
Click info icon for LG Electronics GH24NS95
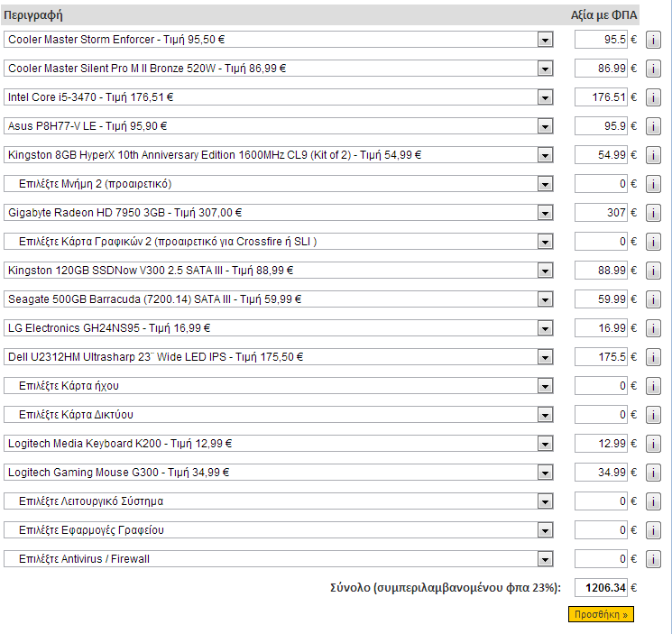coord(653,328)
